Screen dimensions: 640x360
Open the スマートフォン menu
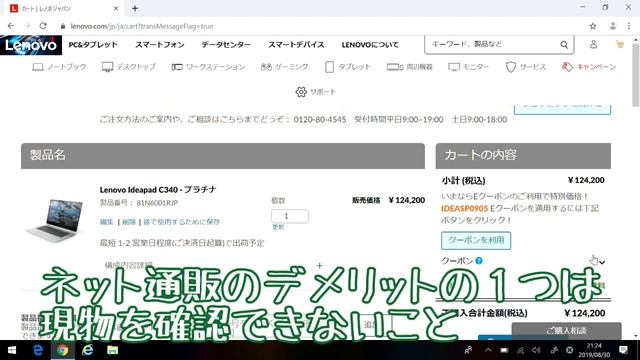point(160,44)
